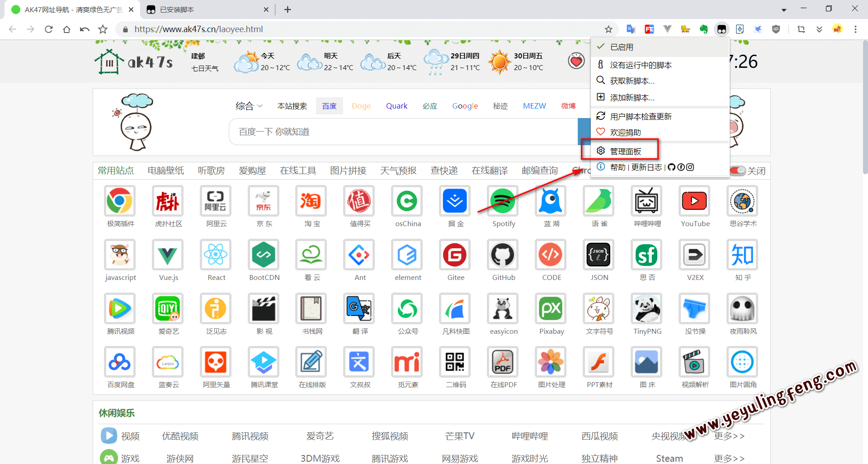Viewport: 868px width, 464px height.
Task: Open the 二维码 QR code icon
Action: (x=455, y=362)
